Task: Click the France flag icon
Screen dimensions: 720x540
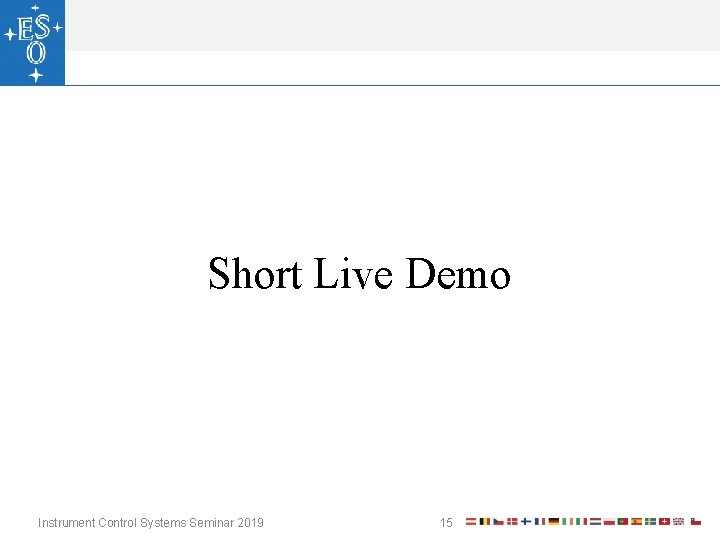Action: 540,521
